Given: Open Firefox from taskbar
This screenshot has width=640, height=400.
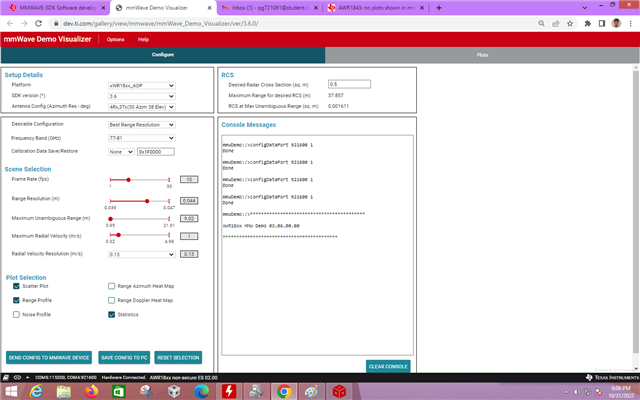Looking at the screenshot, I should coord(91,391).
